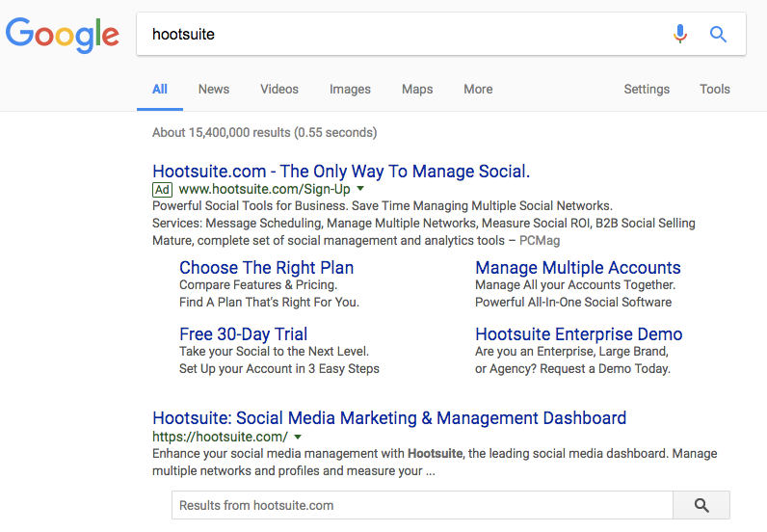Click the Powerful All-In-One Social Software text

(573, 303)
